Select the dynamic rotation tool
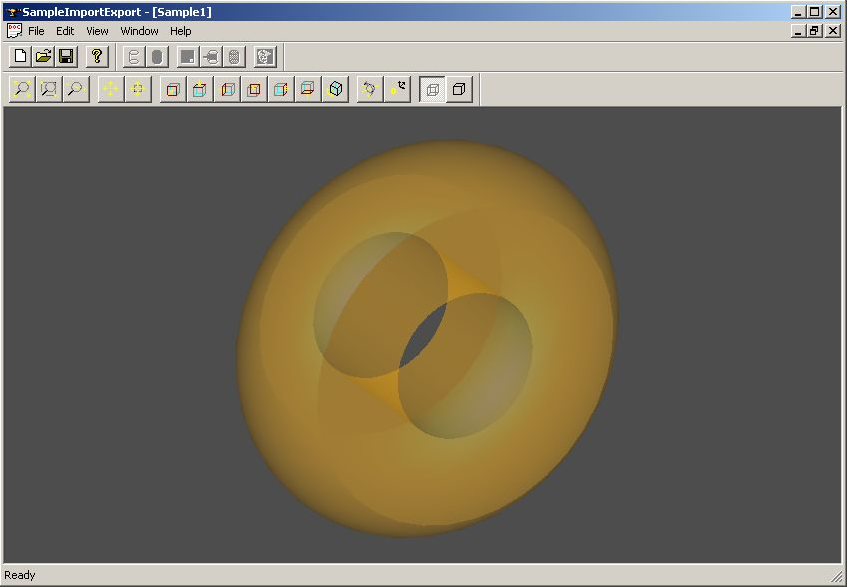This screenshot has height=587, width=847. [370, 90]
